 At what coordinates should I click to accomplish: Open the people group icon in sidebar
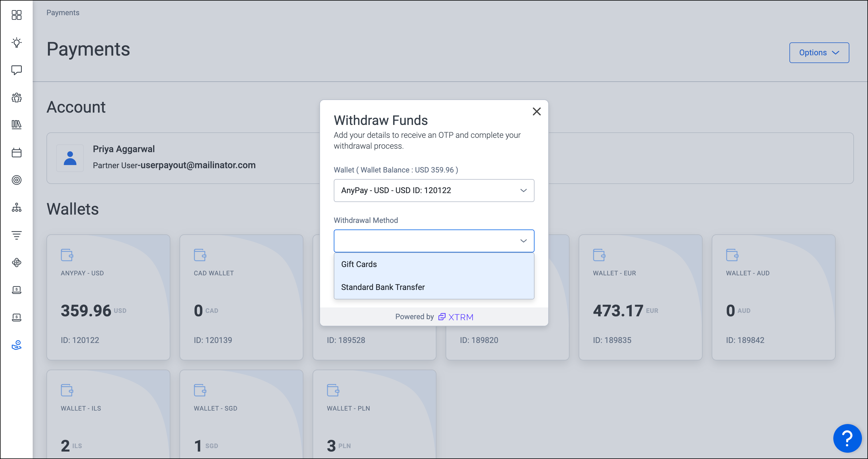click(17, 98)
